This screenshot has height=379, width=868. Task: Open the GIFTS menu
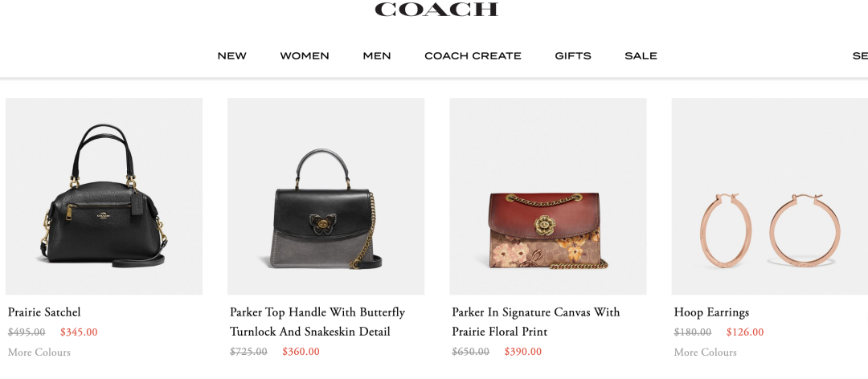click(x=573, y=56)
